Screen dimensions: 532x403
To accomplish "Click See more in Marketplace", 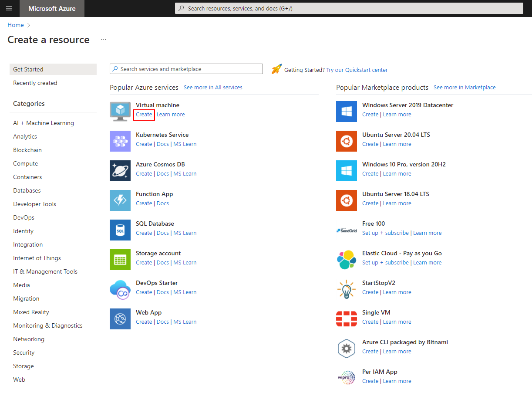I will click(x=465, y=88).
